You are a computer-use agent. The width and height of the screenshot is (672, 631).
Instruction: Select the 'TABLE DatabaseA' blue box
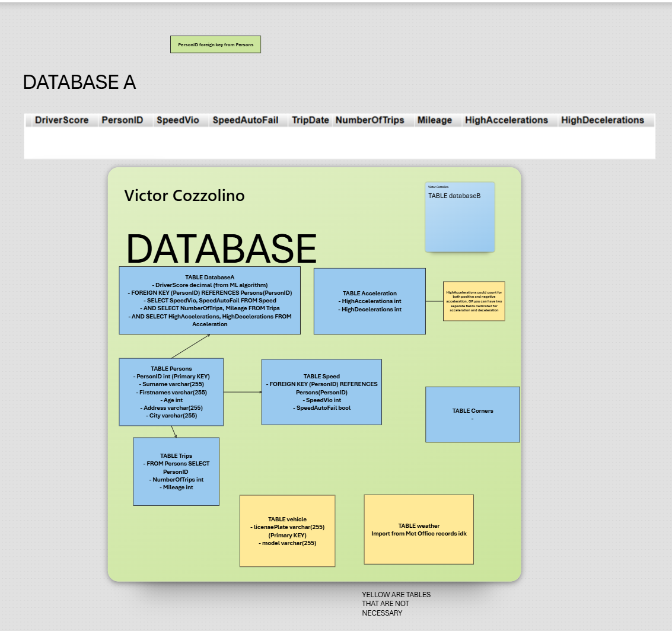pyautogui.click(x=209, y=301)
